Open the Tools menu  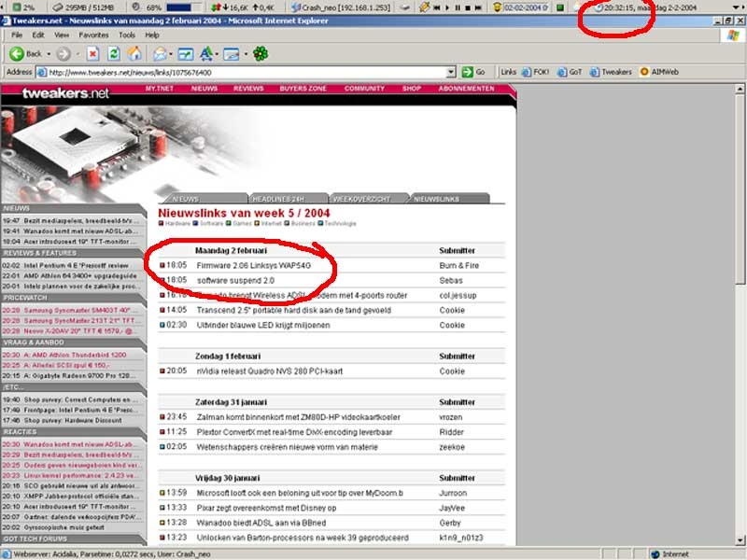[127, 35]
